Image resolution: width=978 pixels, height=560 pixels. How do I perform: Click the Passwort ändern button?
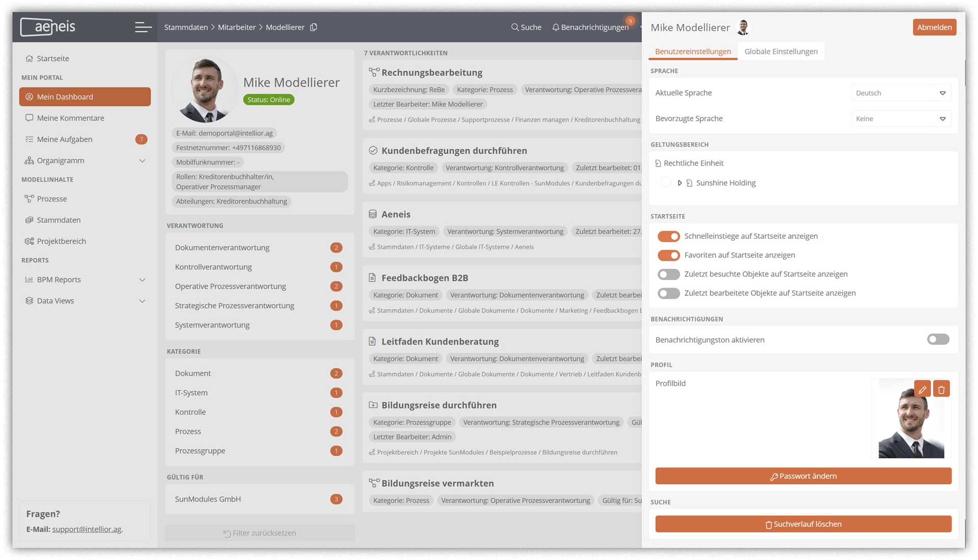[803, 476]
